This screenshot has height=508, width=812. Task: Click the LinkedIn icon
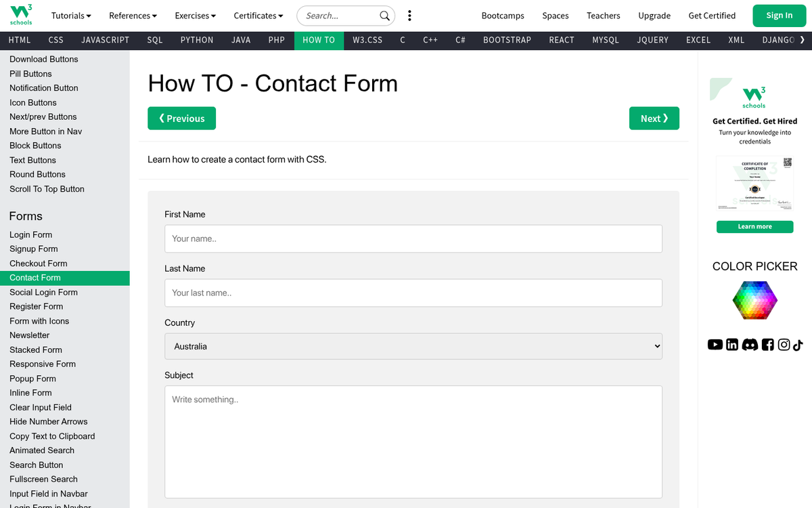coord(732,345)
